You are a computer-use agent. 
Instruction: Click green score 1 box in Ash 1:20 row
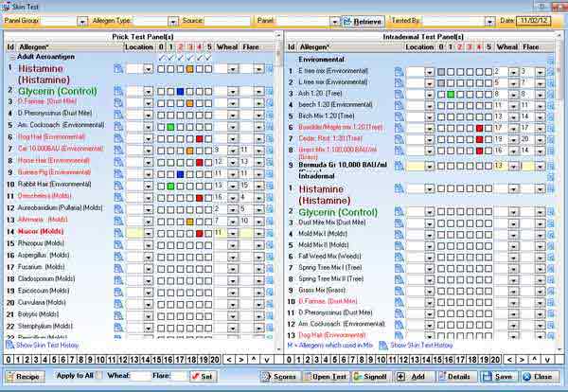click(x=451, y=95)
